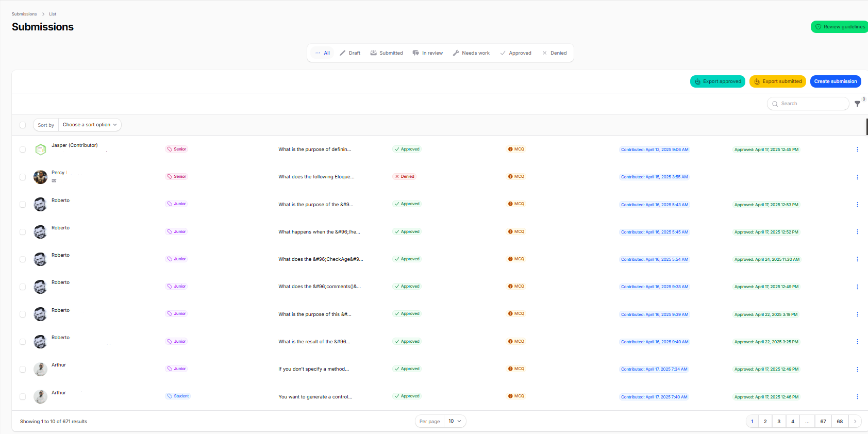
Task: Open the filter funnel icon
Action: pyautogui.click(x=857, y=104)
